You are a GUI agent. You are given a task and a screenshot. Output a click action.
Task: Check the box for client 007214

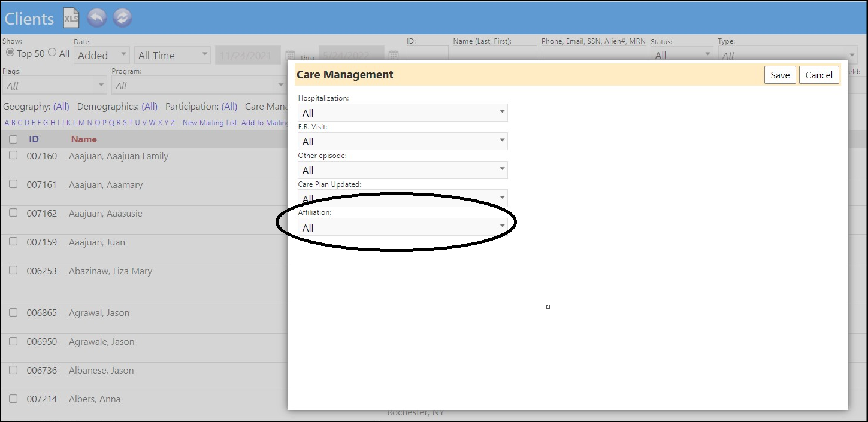tap(13, 399)
